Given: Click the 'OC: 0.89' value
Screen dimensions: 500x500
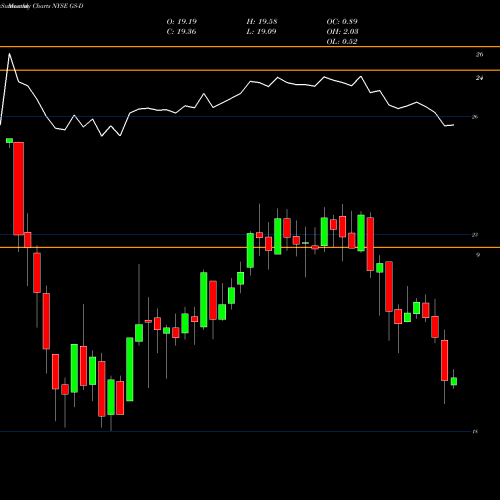Looking at the screenshot, I should point(342,22).
